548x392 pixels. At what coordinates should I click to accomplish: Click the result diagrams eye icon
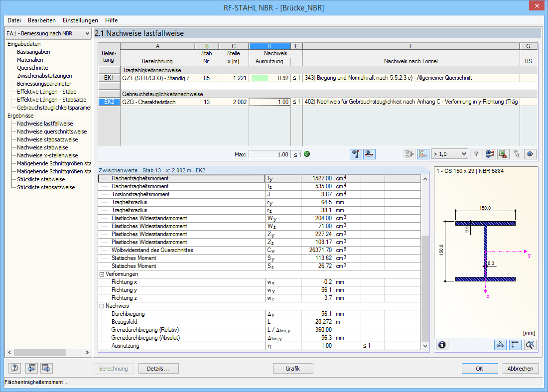(490, 154)
